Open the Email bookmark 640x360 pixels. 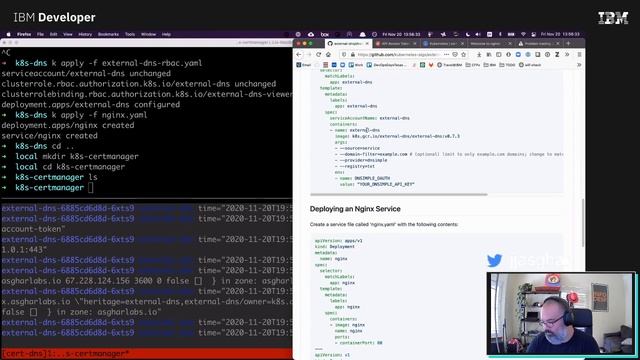[304, 65]
